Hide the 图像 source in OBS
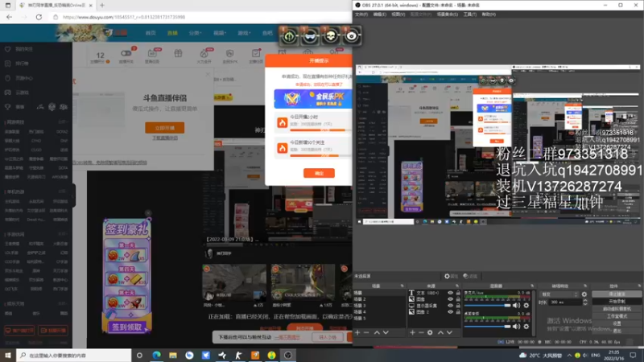The height and width of the screenshot is (362, 644). tap(451, 299)
